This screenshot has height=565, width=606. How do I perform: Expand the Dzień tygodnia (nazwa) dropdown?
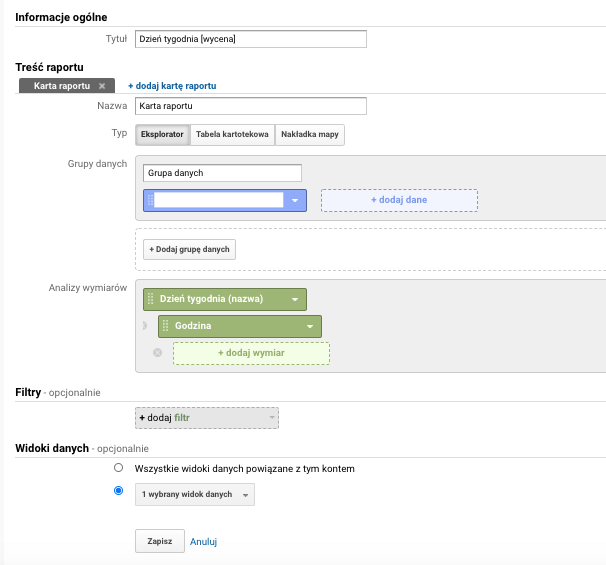click(x=295, y=299)
